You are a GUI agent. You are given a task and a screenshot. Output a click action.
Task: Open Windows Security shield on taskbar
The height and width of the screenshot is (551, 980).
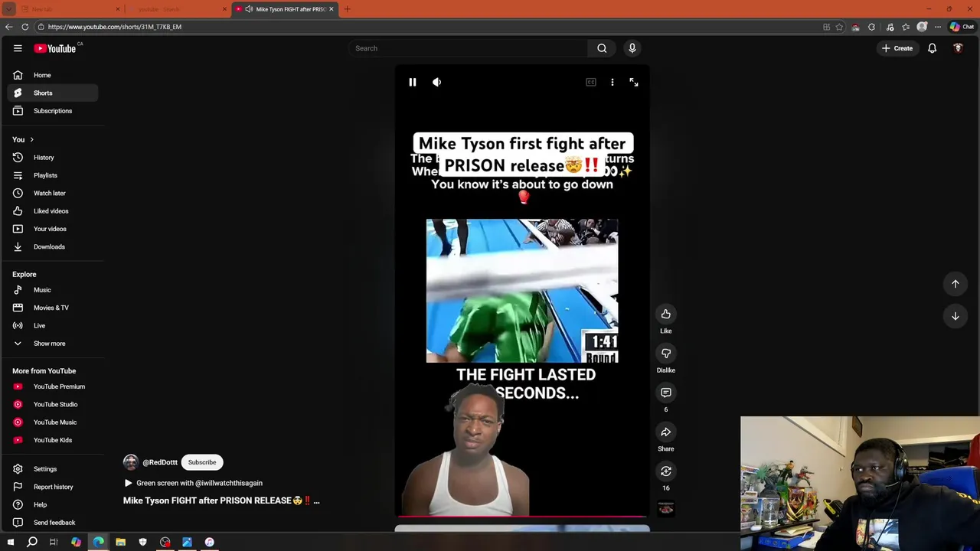[x=142, y=542]
